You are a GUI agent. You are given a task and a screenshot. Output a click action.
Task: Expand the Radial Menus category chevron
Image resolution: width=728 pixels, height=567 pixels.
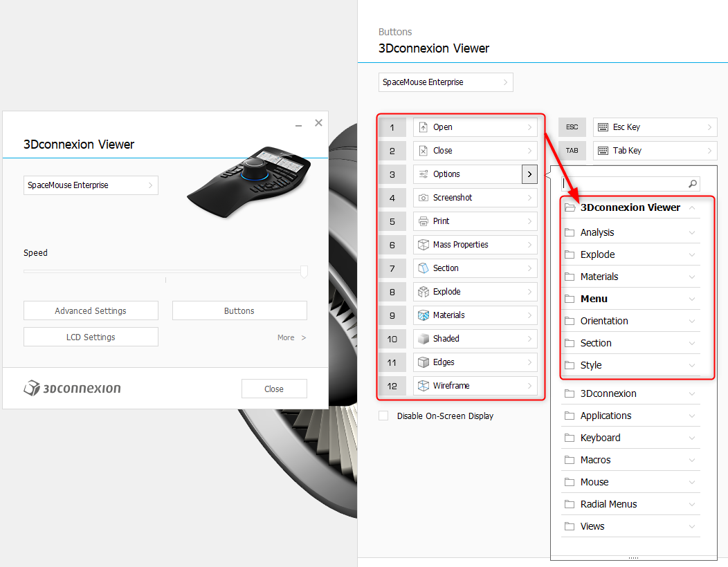tap(692, 504)
